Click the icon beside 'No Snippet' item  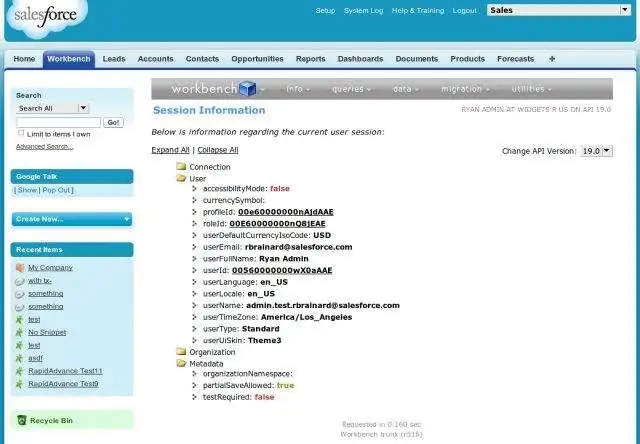(19, 332)
